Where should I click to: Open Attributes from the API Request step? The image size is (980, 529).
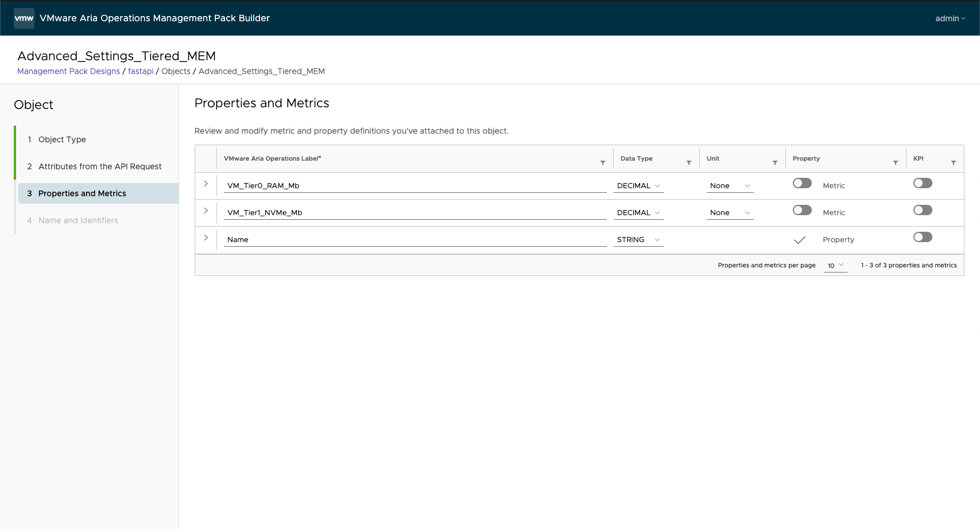click(x=100, y=166)
